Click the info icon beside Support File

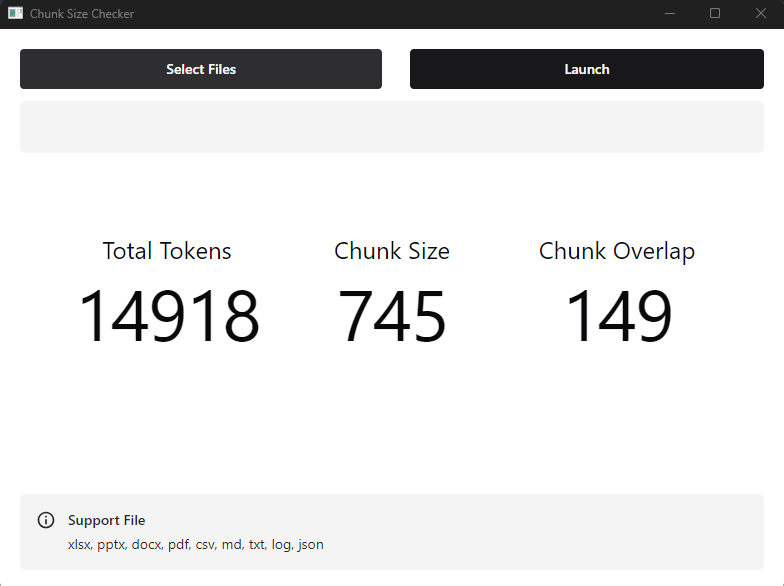click(x=46, y=520)
